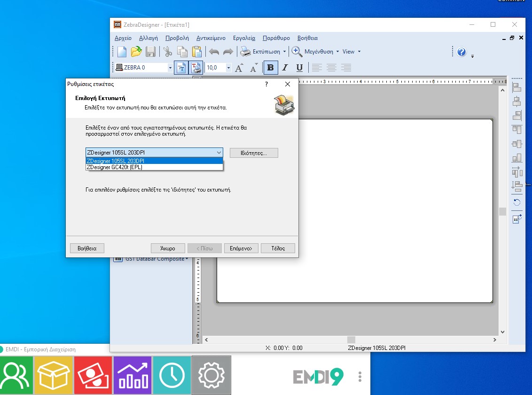
Task: Open the Εργαλεία menu
Action: tap(244, 38)
